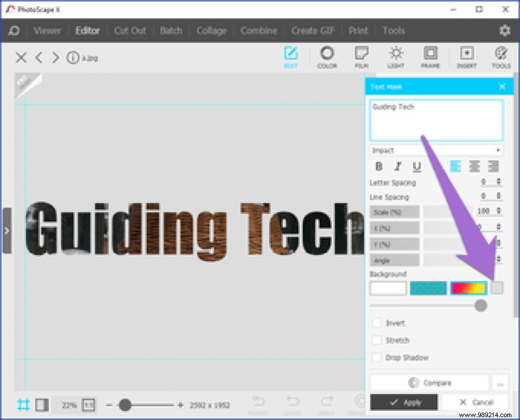Open the Light effects panel
Screen dimensions: 520x420
(x=396, y=57)
